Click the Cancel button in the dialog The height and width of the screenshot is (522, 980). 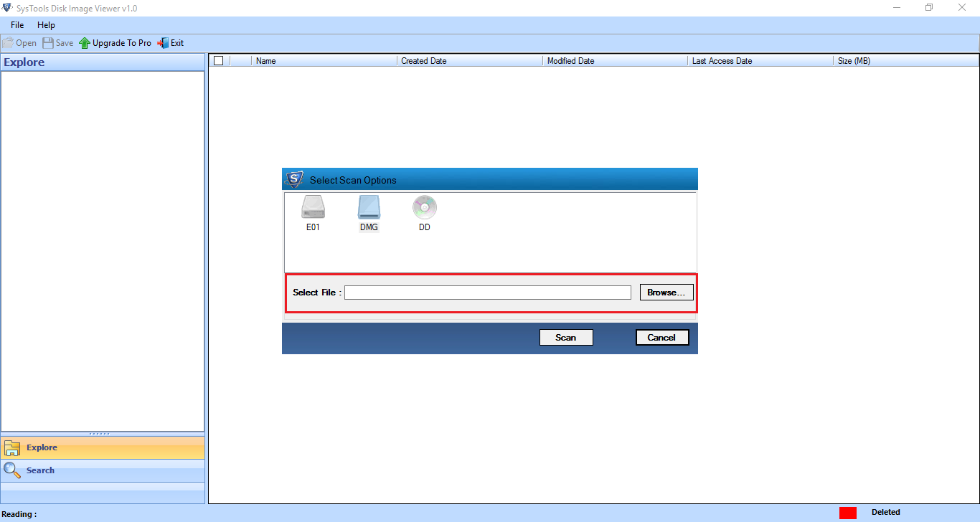(x=661, y=337)
